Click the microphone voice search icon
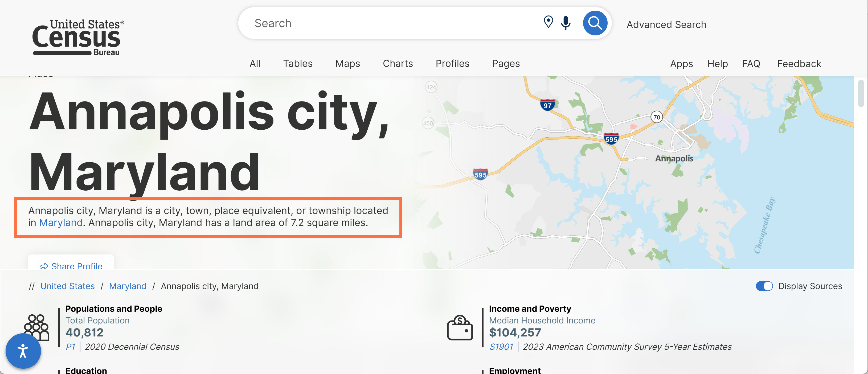Viewport: 868px width, 374px height. (x=566, y=23)
